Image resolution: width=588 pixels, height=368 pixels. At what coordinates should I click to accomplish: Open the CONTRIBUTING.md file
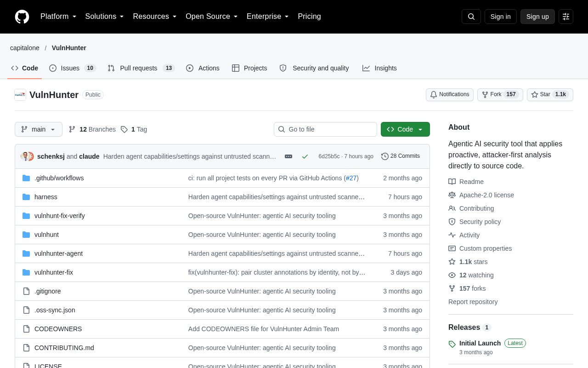click(64, 348)
